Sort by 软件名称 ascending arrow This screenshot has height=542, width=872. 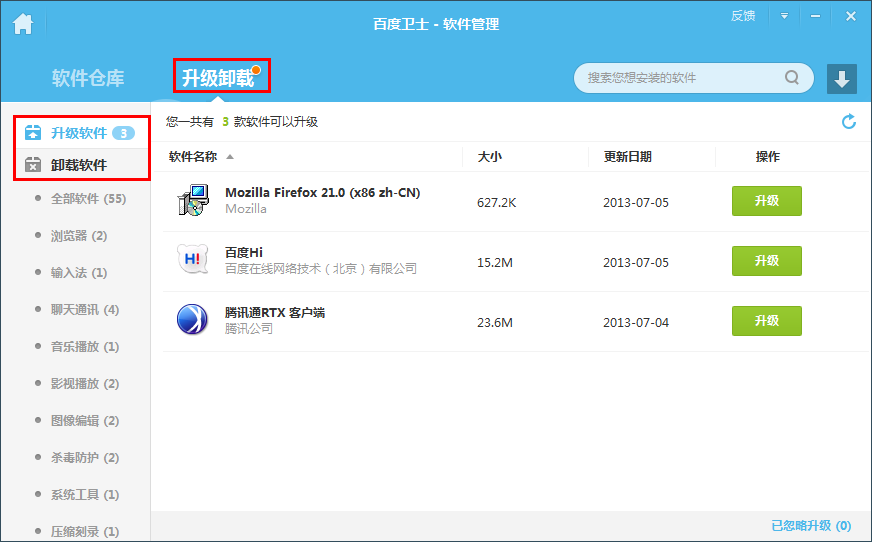[x=230, y=157]
